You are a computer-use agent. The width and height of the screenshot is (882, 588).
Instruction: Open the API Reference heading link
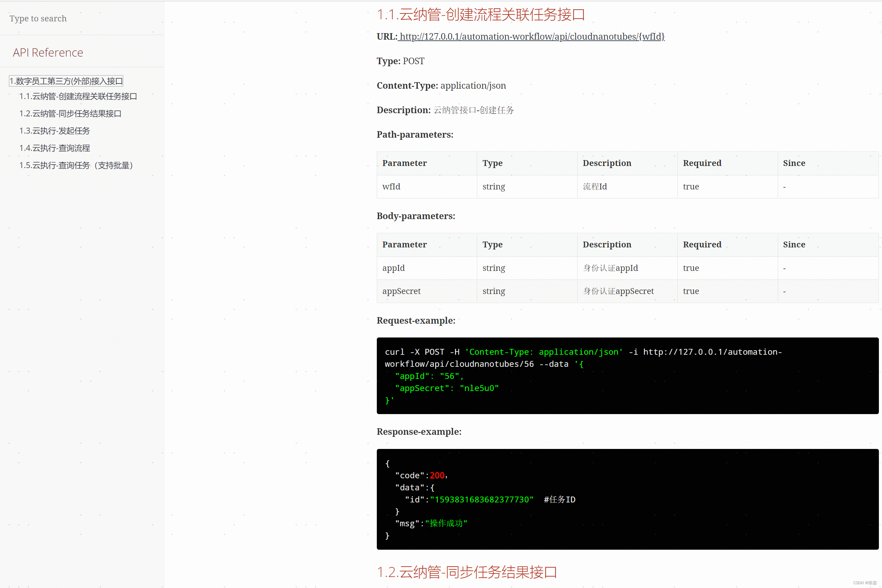coord(48,52)
